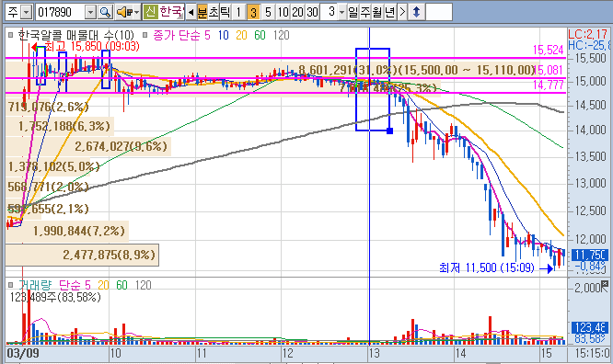Switch to the 주 weekly chart
613x364 pixels.
(x=365, y=12)
